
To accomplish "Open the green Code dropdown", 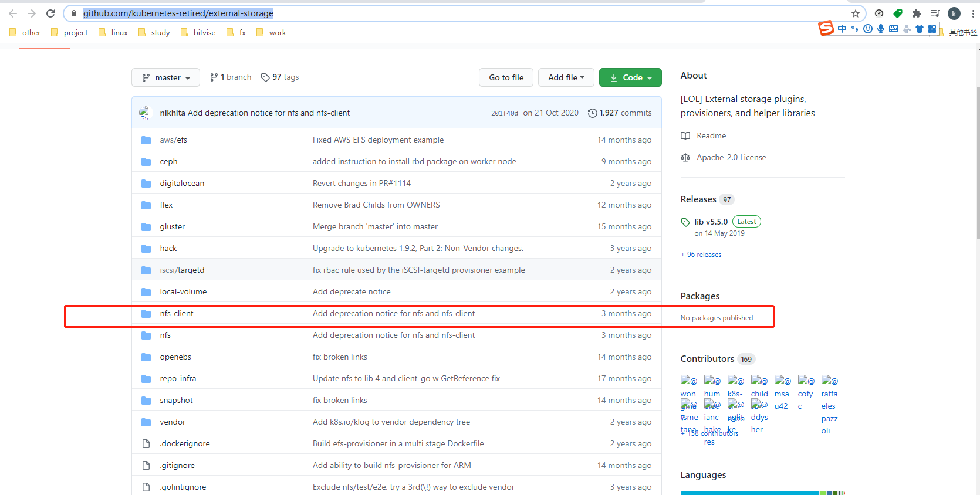I will click(630, 77).
